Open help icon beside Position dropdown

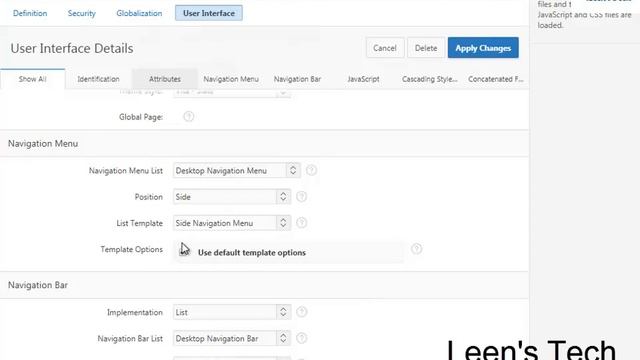(301, 197)
